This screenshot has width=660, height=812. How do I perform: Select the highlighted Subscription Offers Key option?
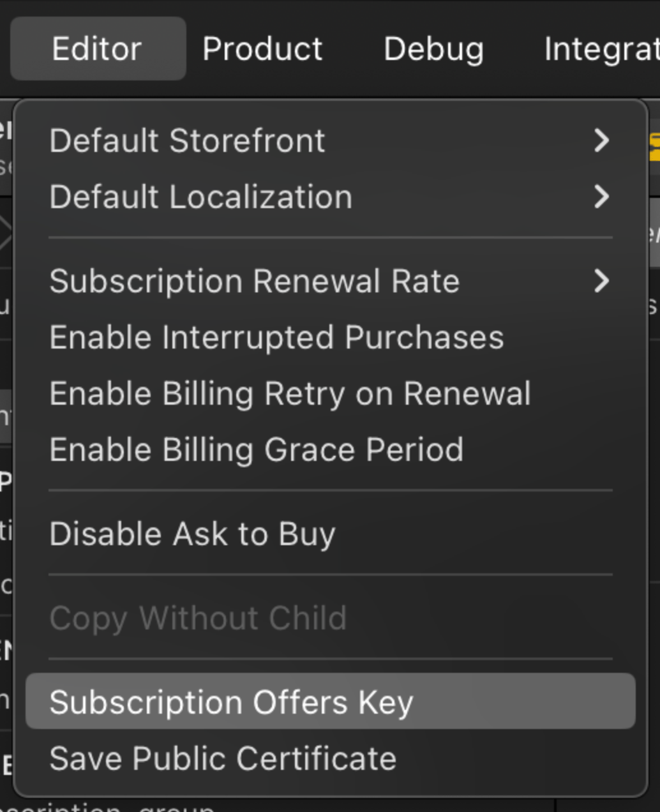pos(232,702)
